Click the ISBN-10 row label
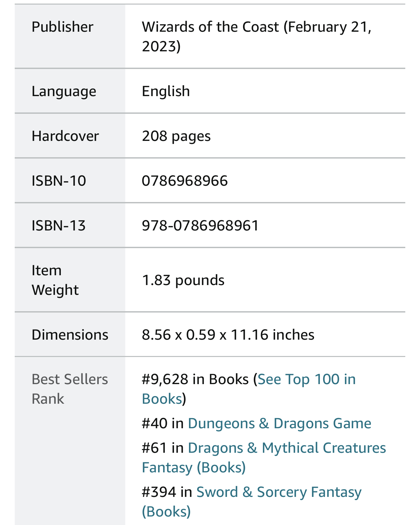 click(59, 181)
